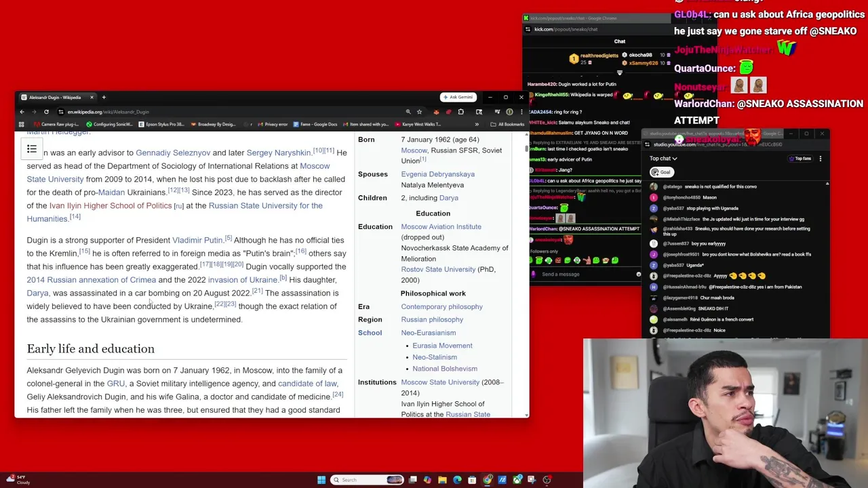Open Evgenia Debryanskaya infobox link
Screen dimensions: 868x488
pos(437,174)
